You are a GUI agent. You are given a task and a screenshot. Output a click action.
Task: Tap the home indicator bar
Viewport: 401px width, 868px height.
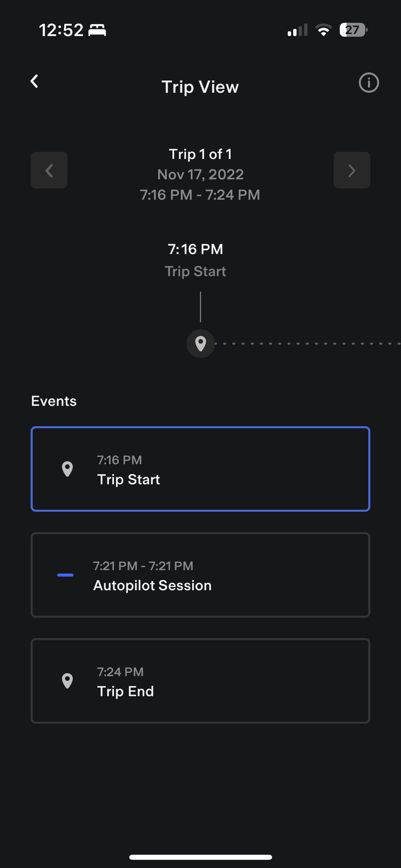tap(200, 857)
